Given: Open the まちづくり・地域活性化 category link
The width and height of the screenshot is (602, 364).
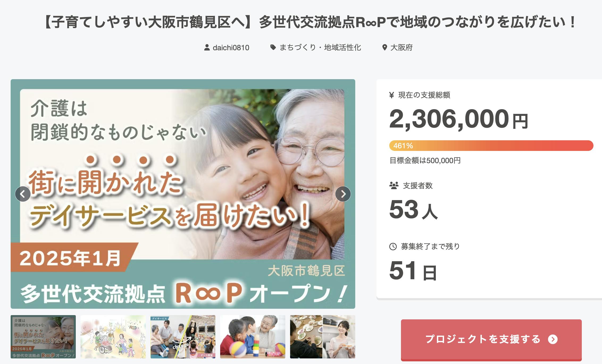Looking at the screenshot, I should [x=320, y=48].
